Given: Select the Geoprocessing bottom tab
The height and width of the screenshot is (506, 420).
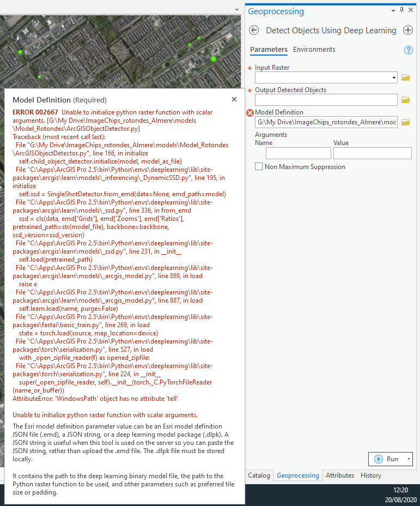Looking at the screenshot, I should pyautogui.click(x=298, y=475).
